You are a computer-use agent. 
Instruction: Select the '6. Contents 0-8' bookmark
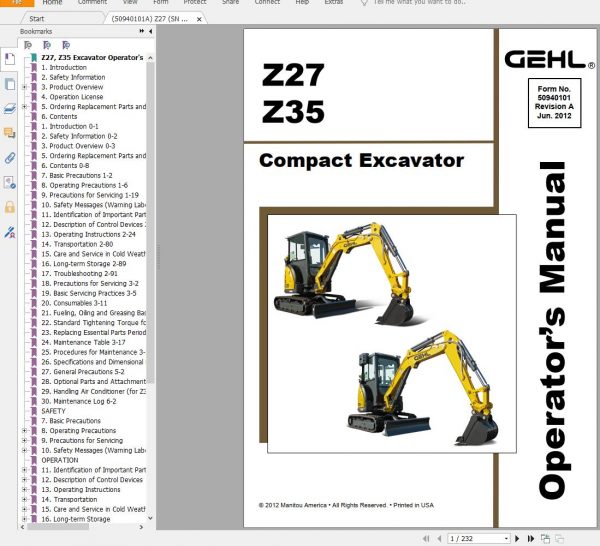coord(65,165)
